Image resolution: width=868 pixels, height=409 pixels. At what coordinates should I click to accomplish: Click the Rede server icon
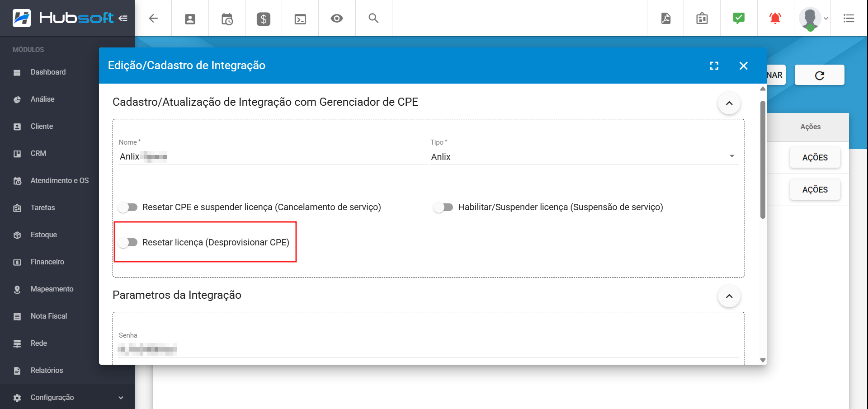[x=17, y=344]
